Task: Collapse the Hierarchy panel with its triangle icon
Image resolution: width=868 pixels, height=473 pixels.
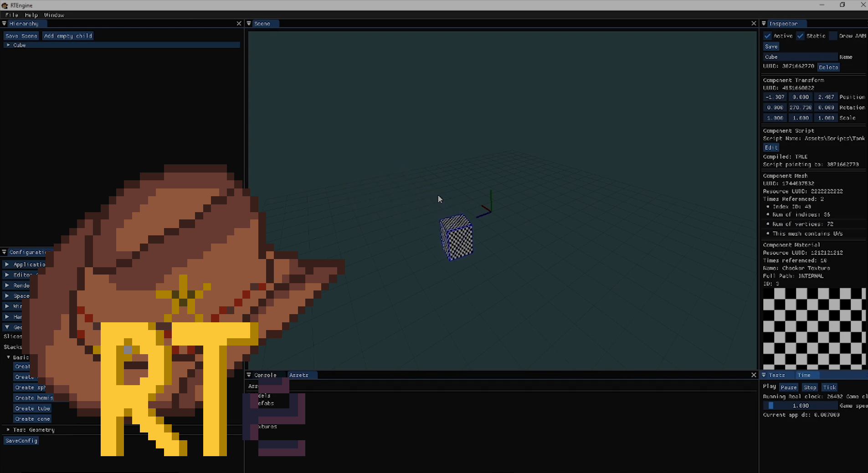Action: [x=4, y=24]
